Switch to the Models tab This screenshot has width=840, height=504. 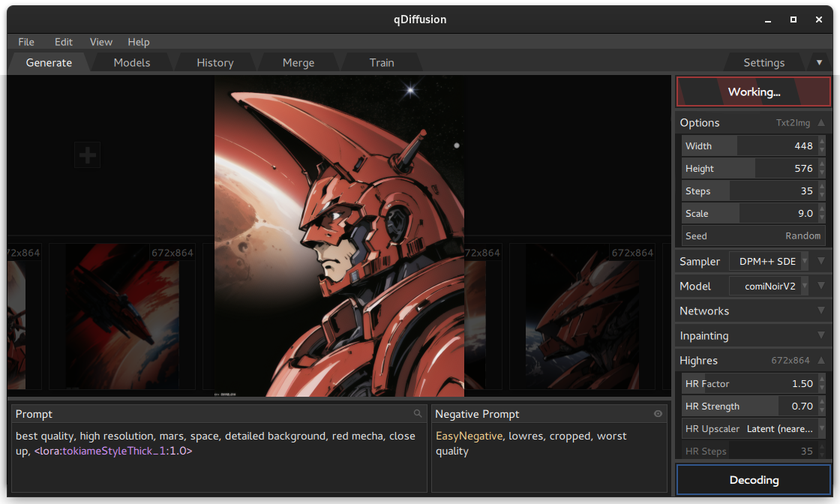pyautogui.click(x=132, y=63)
